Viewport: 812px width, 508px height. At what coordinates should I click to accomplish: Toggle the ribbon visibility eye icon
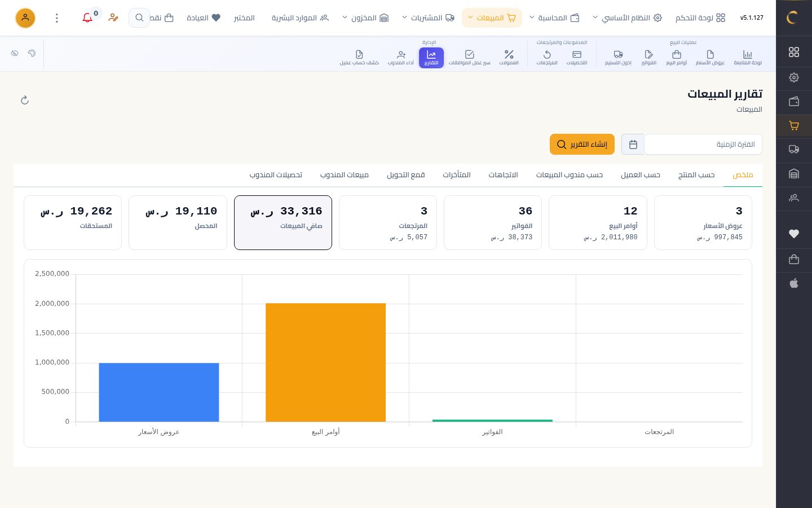[x=15, y=53]
